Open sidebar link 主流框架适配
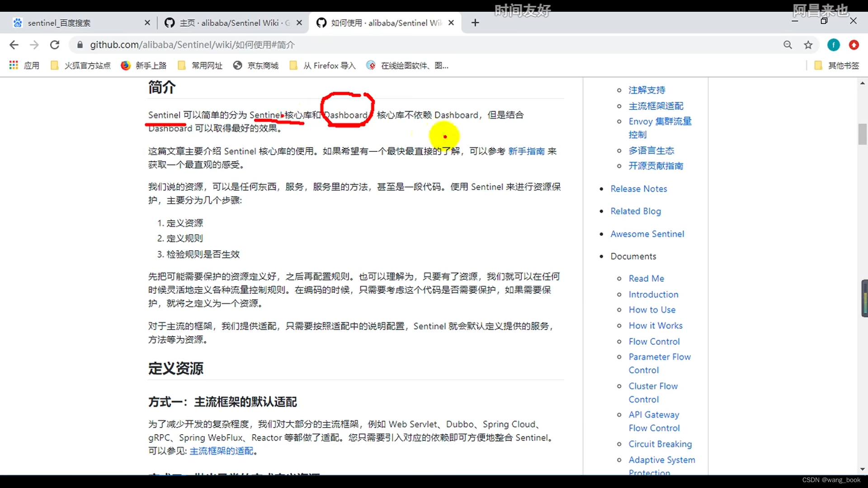Viewport: 868px width, 488px height. point(656,106)
